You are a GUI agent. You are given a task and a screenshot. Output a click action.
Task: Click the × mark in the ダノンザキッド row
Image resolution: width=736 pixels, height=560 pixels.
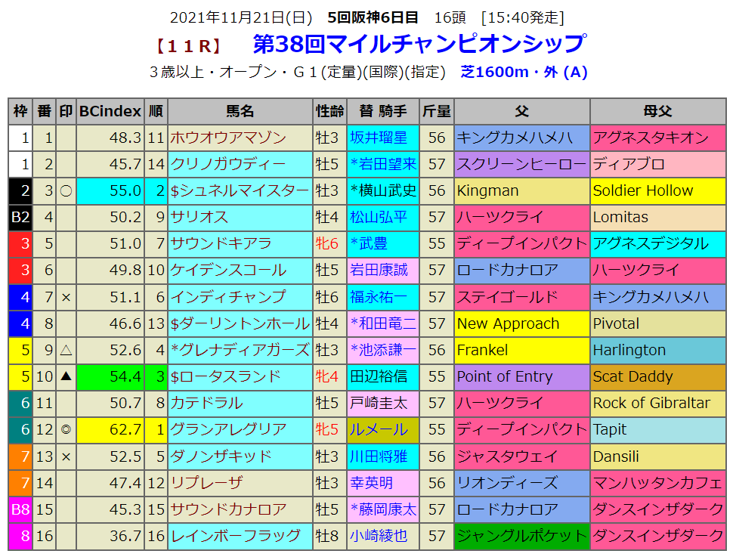pyautogui.click(x=66, y=456)
